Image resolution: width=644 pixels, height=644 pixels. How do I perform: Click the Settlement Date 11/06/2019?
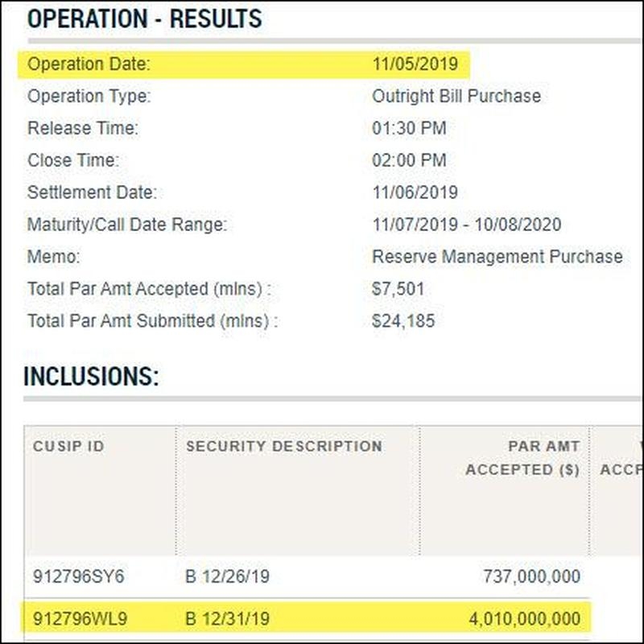point(415,193)
